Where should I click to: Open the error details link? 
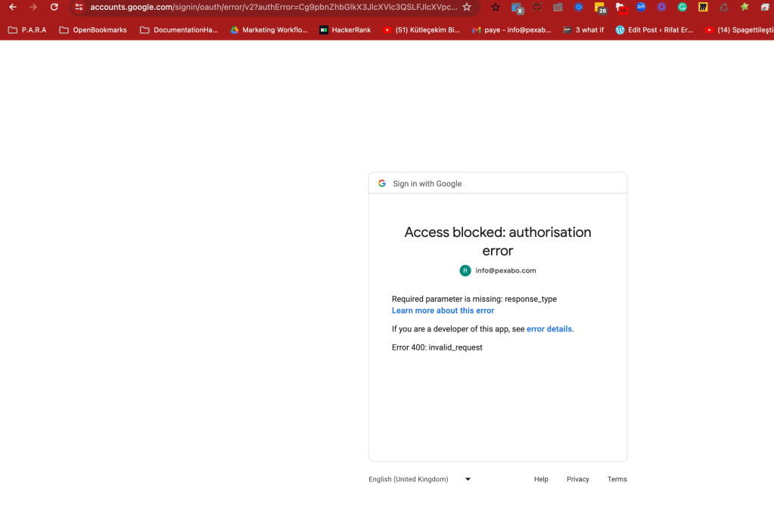click(x=549, y=328)
